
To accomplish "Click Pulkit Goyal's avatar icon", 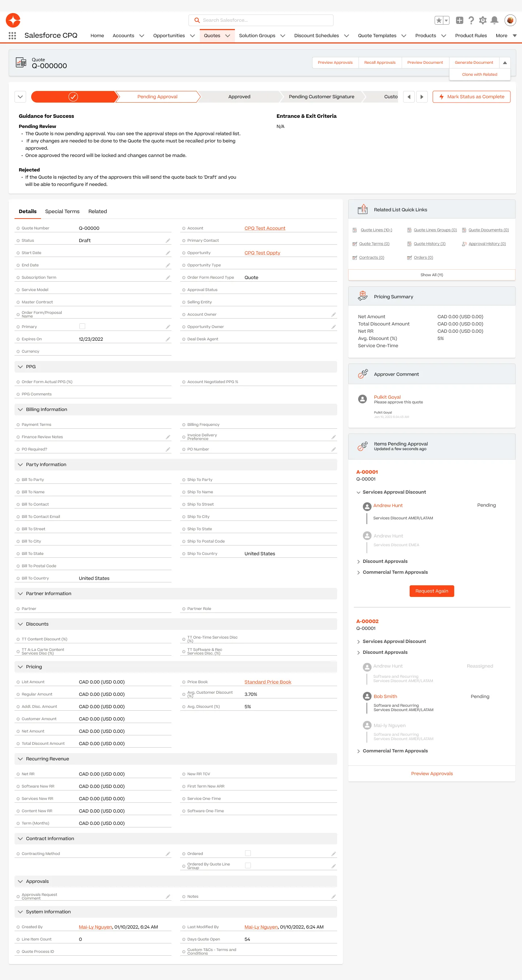I will pos(362,399).
